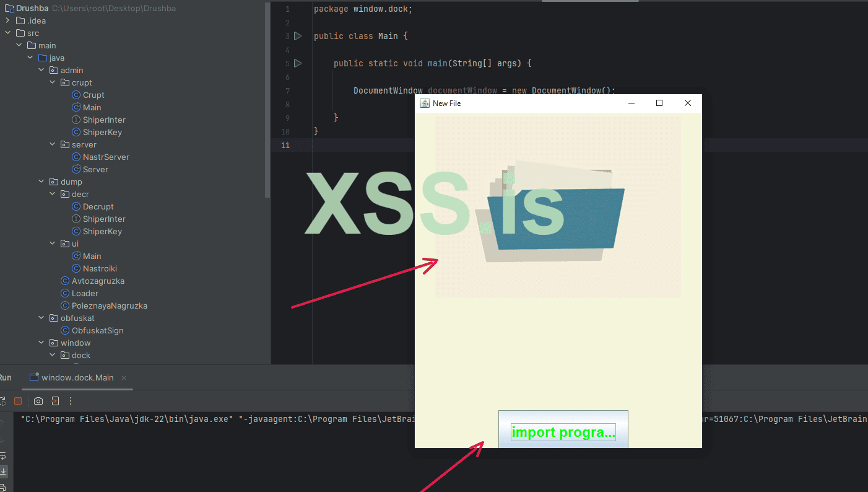Open the Crupt class
Image resolution: width=868 pixels, height=492 pixels.
tap(88, 95)
